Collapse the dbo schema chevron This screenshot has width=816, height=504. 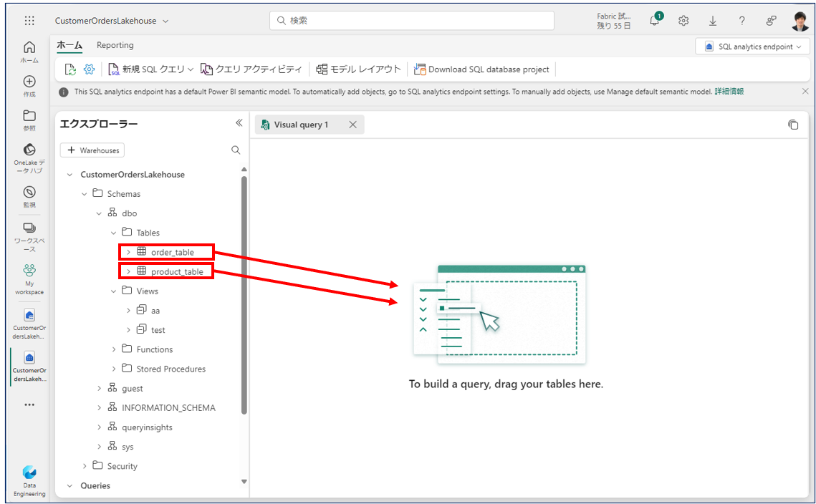pyautogui.click(x=99, y=213)
